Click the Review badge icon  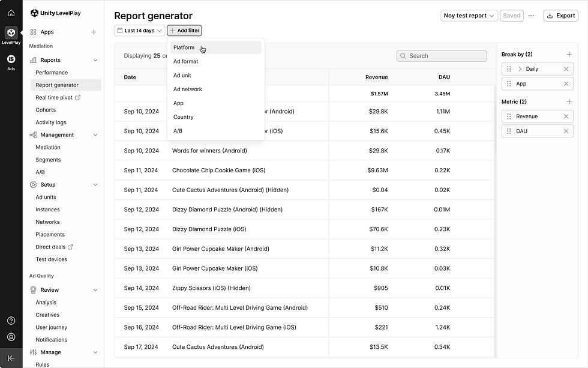(34, 289)
